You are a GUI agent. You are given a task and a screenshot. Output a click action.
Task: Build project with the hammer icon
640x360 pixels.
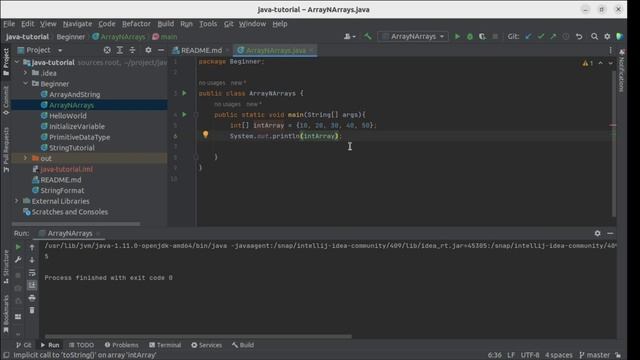(x=368, y=37)
